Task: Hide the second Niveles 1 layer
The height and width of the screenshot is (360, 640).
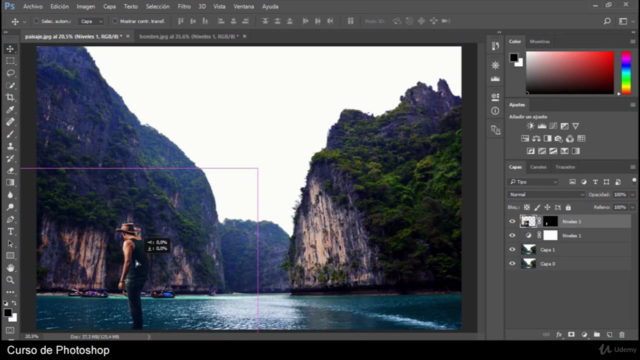Action: [x=512, y=236]
